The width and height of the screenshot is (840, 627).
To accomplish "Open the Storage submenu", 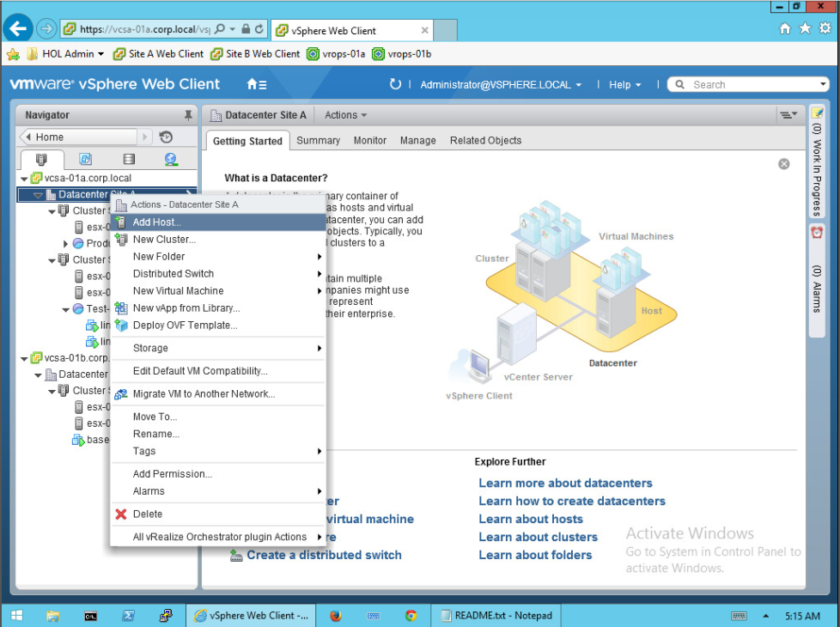I will (x=218, y=348).
